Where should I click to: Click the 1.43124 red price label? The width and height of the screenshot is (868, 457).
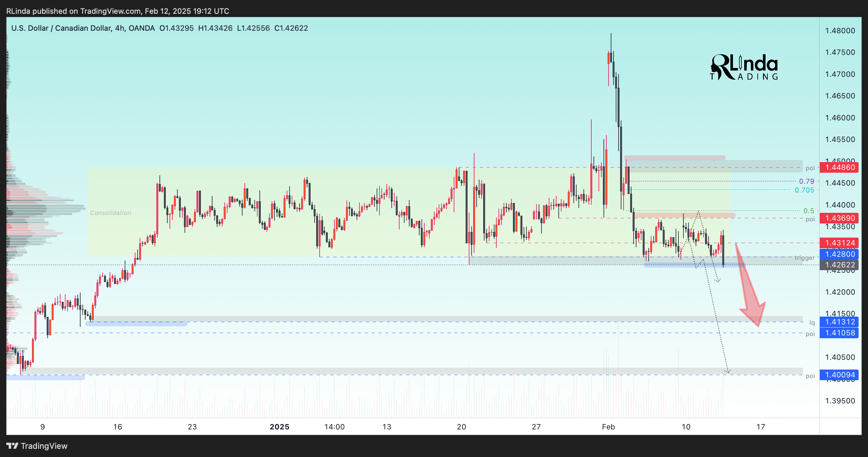click(x=839, y=243)
